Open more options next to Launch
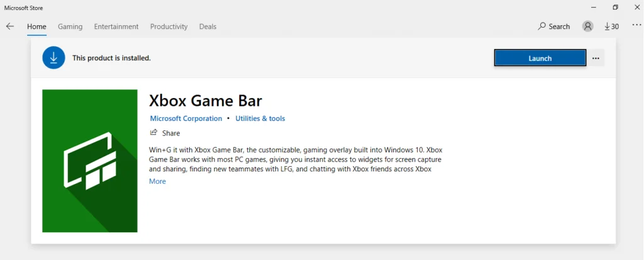Image resolution: width=644 pixels, height=260 pixels. point(596,58)
